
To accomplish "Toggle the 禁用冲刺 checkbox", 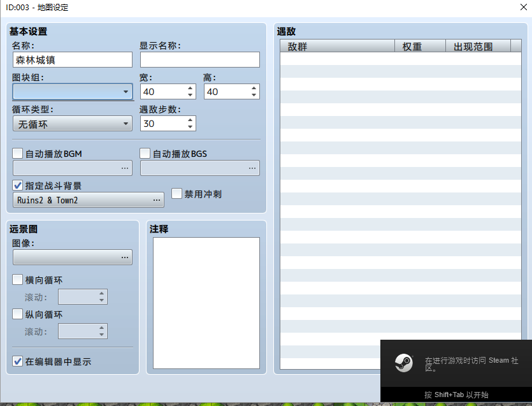I will 176,194.
